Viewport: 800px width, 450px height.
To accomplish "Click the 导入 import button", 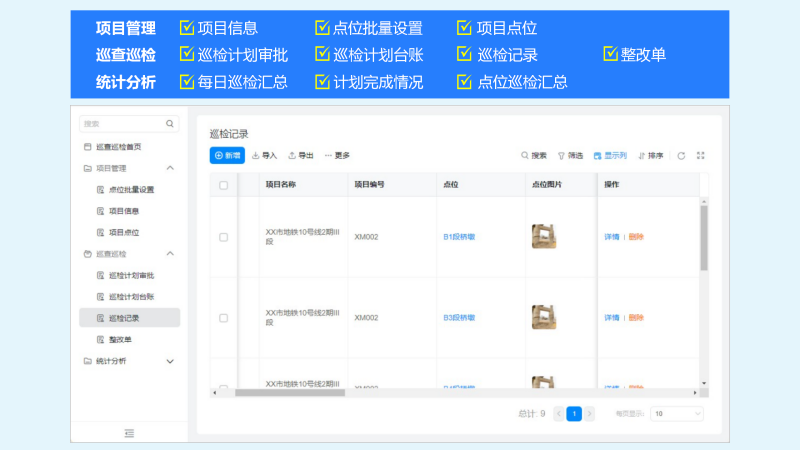I will pyautogui.click(x=264, y=156).
